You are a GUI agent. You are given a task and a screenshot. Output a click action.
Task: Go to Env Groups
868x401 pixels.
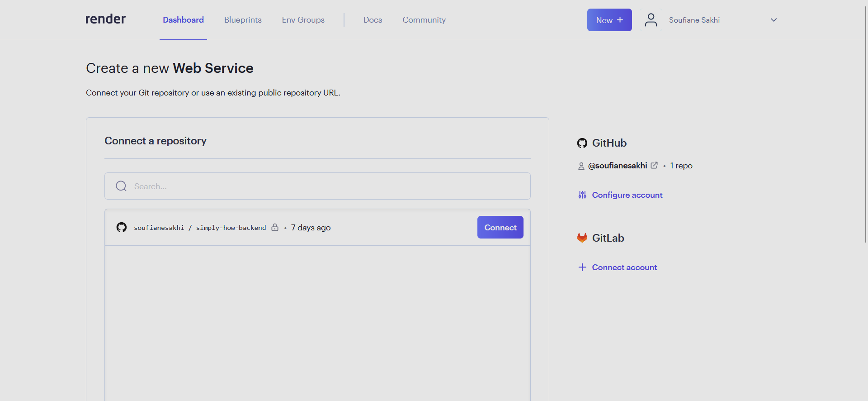click(x=303, y=20)
